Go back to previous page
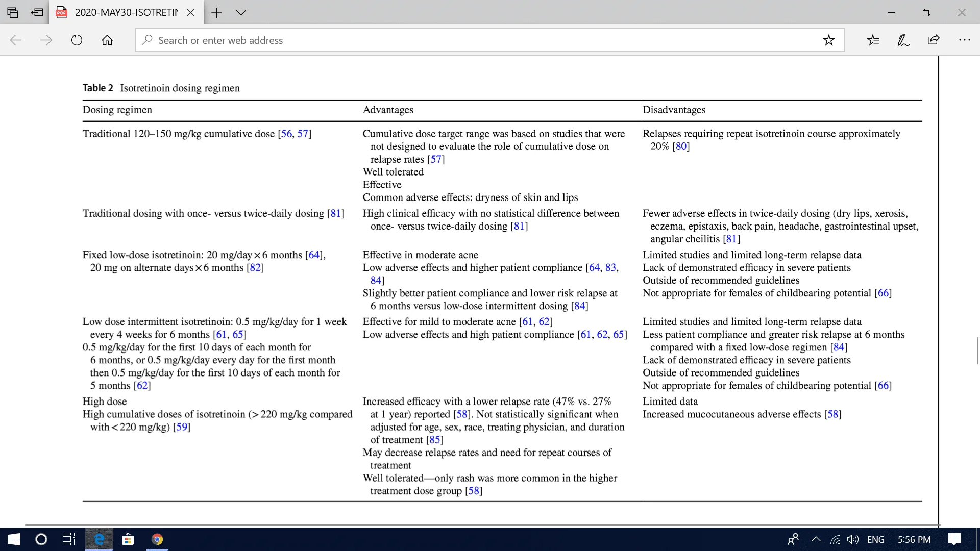 click(x=16, y=40)
